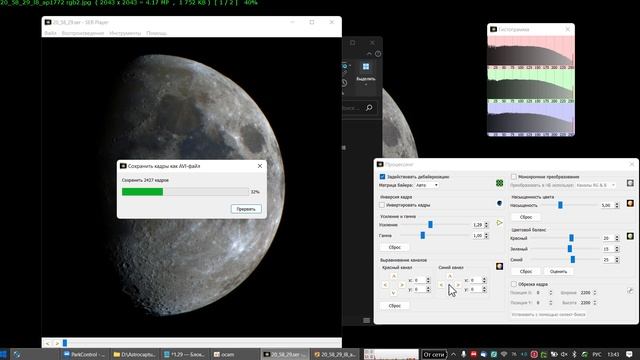Image resolution: width=640 pixels, height=360 pixels.
Task: Click the green arrow icon beside gain
Action: (x=499, y=223)
